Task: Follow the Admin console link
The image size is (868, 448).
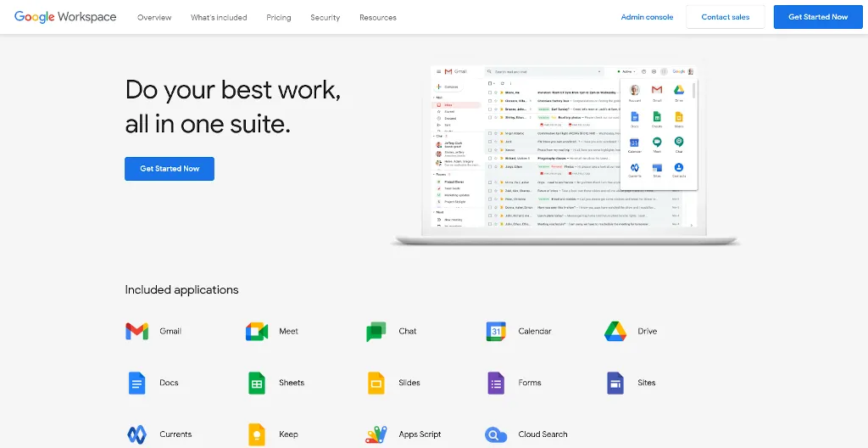Action: pos(647,17)
